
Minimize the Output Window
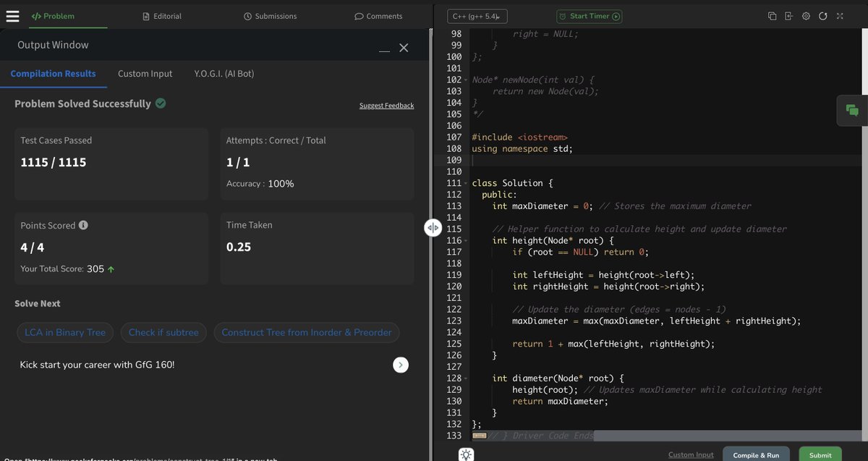(384, 51)
